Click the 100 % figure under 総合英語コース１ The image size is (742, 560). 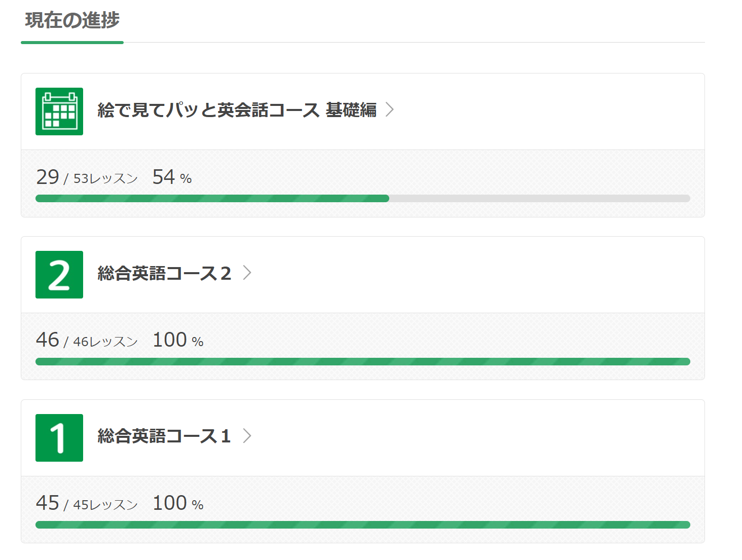tap(178, 504)
